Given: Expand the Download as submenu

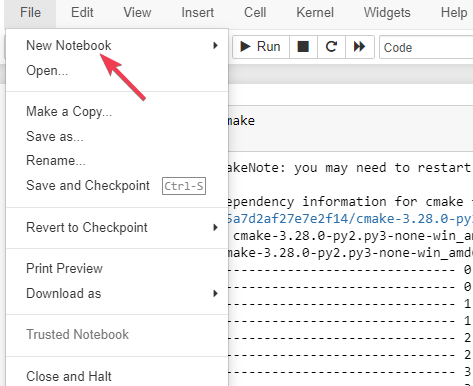Looking at the screenshot, I should pyautogui.click(x=117, y=294).
